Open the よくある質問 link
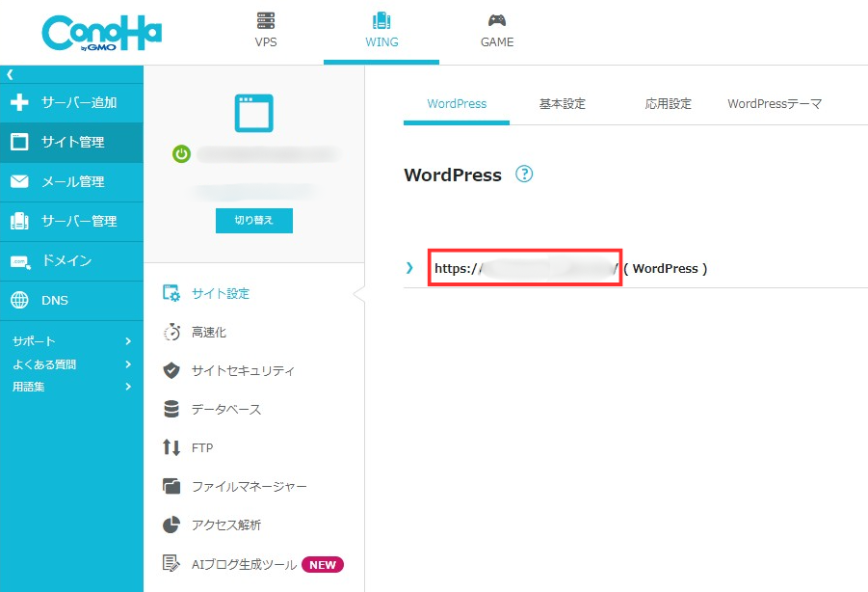The height and width of the screenshot is (592, 868). coord(44,364)
